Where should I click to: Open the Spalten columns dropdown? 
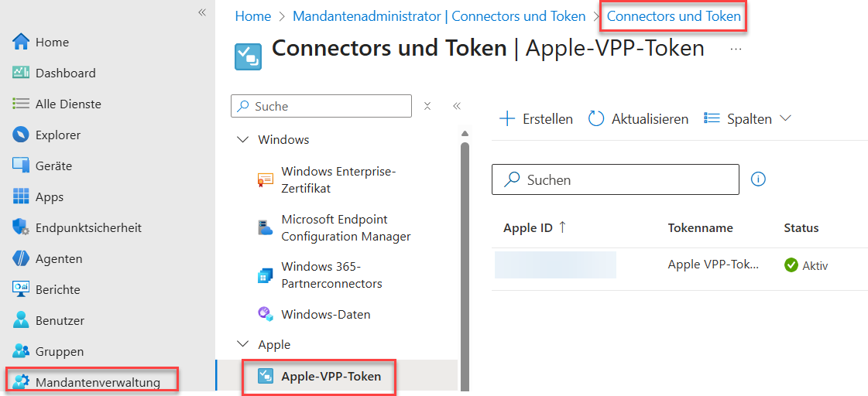click(x=747, y=118)
